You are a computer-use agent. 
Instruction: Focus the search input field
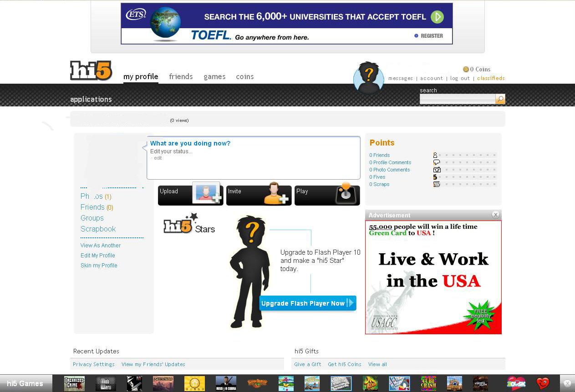click(x=458, y=99)
